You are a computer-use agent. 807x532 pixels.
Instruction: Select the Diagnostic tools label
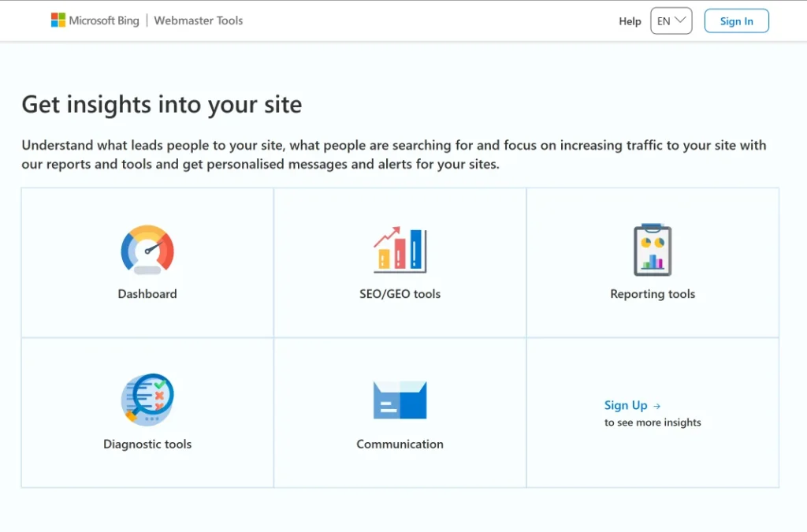click(x=147, y=444)
